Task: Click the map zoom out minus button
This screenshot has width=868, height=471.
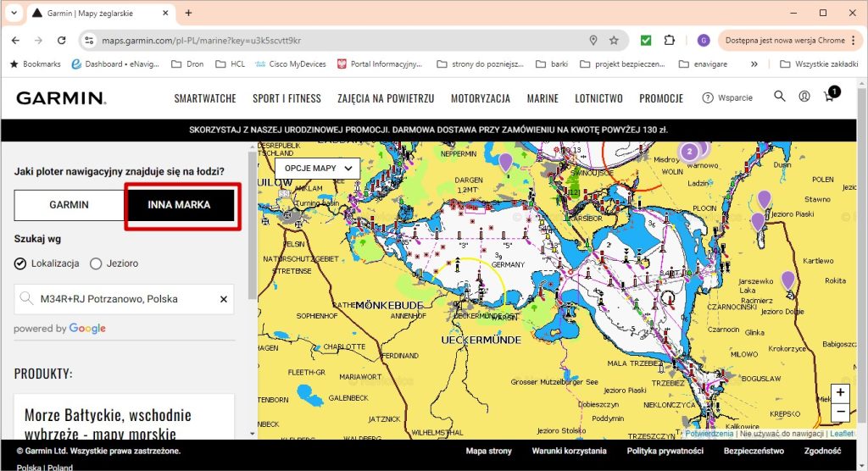Action: click(x=839, y=413)
